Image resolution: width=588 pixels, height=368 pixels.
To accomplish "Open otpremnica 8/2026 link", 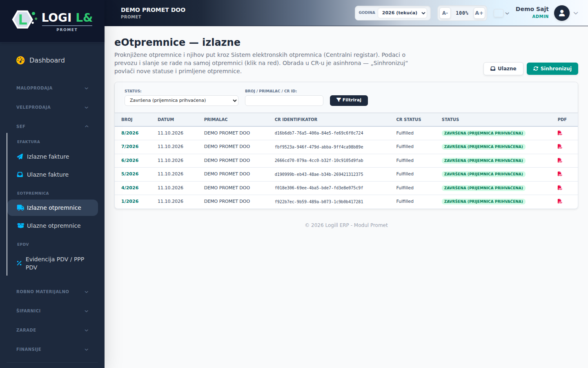I will (130, 133).
